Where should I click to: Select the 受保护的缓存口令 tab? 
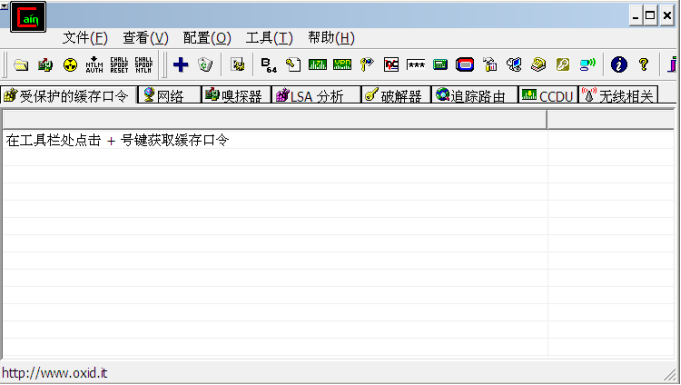click(x=68, y=96)
